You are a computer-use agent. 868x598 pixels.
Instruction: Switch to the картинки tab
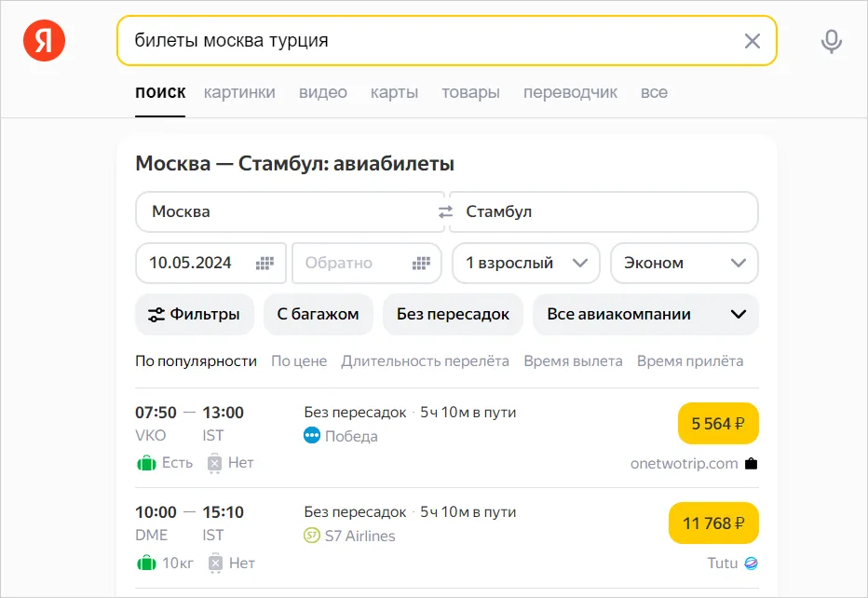[x=239, y=92]
